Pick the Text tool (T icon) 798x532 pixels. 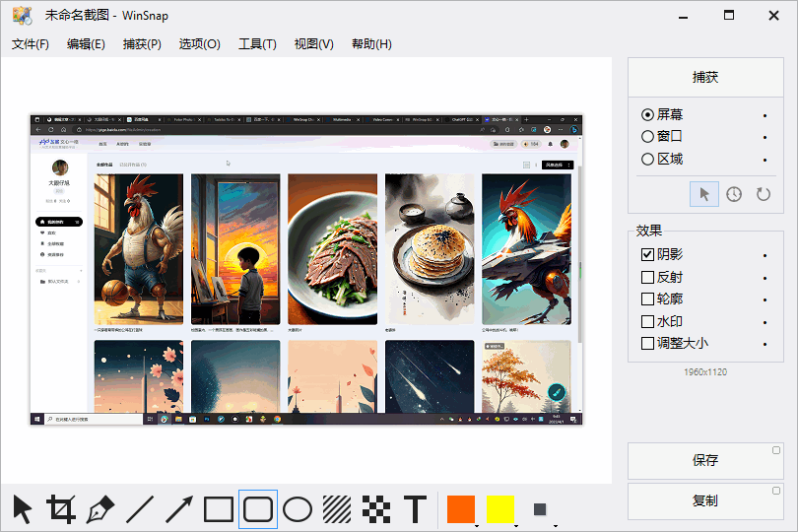(x=416, y=509)
